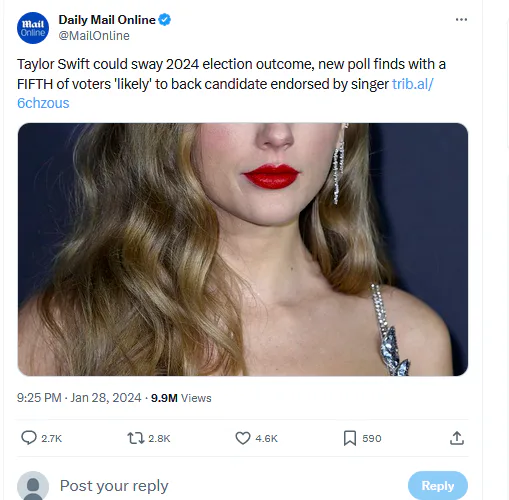This screenshot has width=509, height=500.
Task: Click the blue verified badge
Action: pos(165,20)
